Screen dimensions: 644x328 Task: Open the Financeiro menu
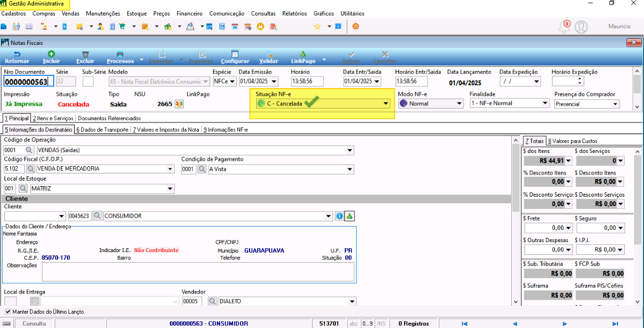click(189, 14)
